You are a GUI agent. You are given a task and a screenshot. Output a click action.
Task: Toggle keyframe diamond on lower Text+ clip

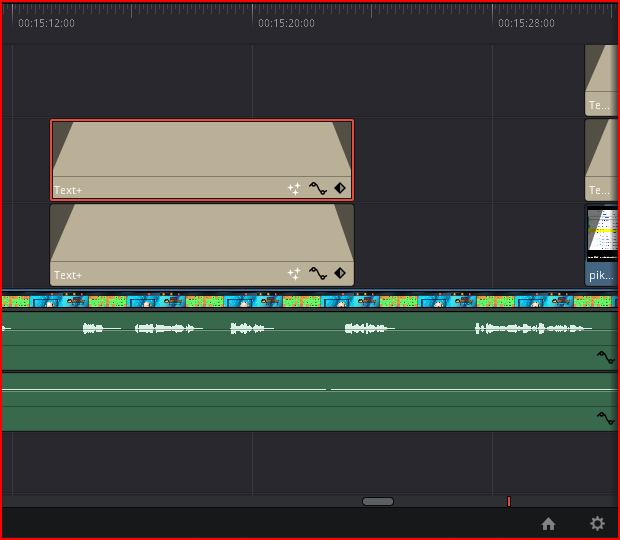[x=340, y=273]
